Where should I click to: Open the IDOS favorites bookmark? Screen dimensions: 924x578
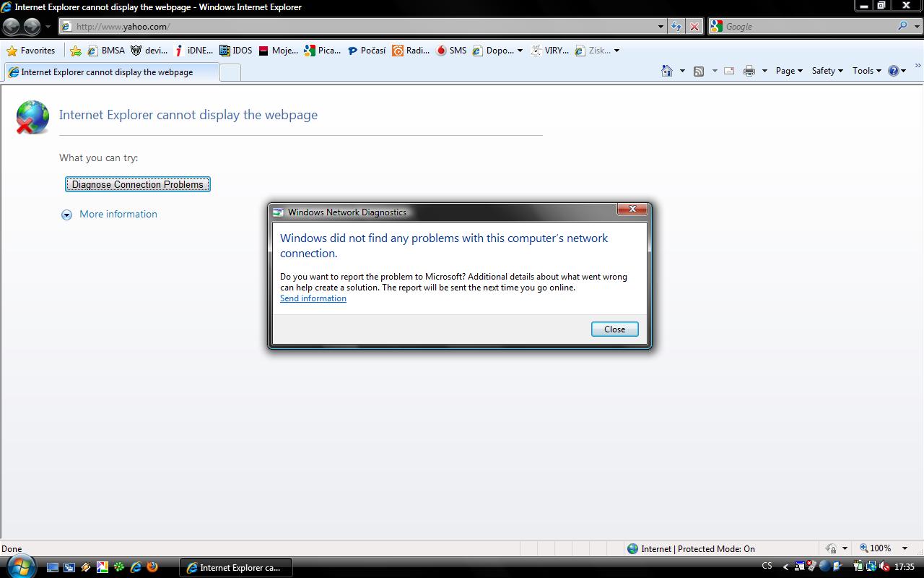click(236, 51)
